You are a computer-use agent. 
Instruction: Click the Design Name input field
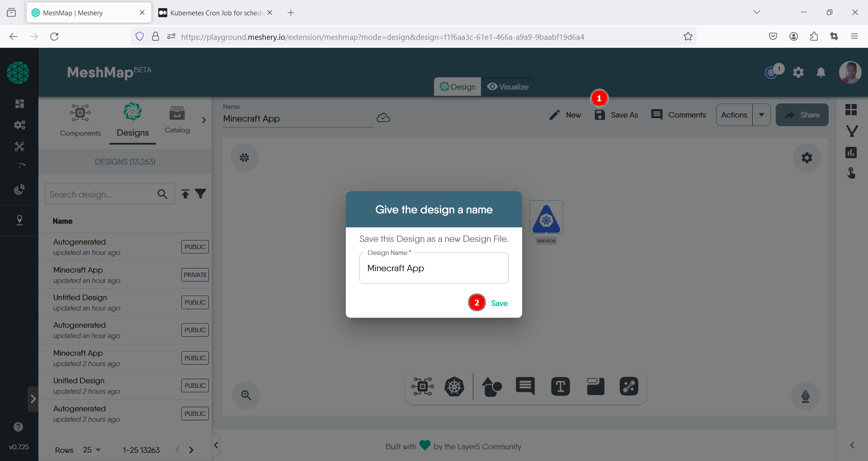434,268
